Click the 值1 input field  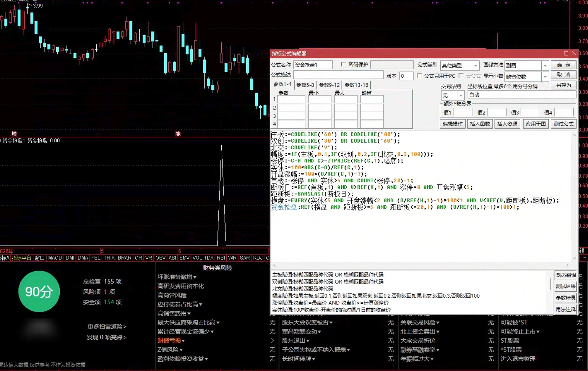click(463, 113)
